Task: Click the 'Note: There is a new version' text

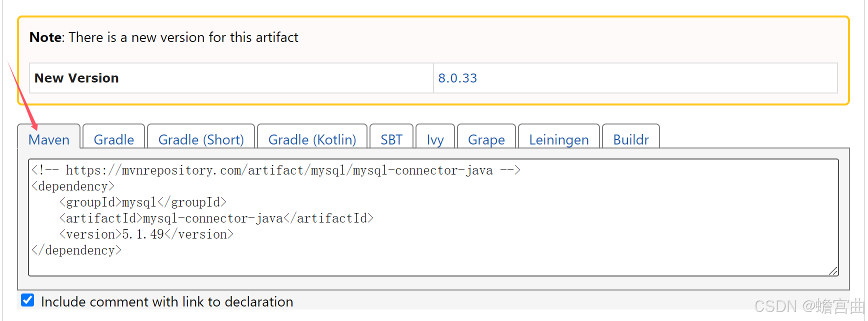Action: point(164,37)
